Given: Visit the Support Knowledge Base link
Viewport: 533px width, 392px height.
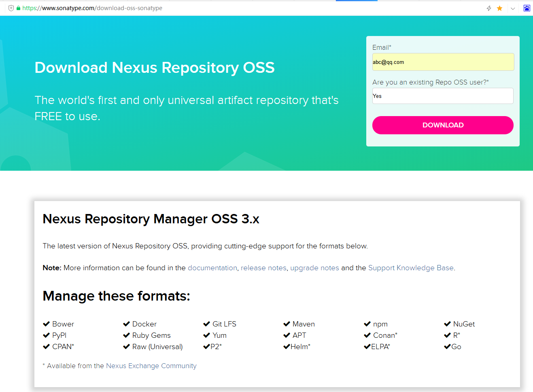Looking at the screenshot, I should click(x=411, y=268).
